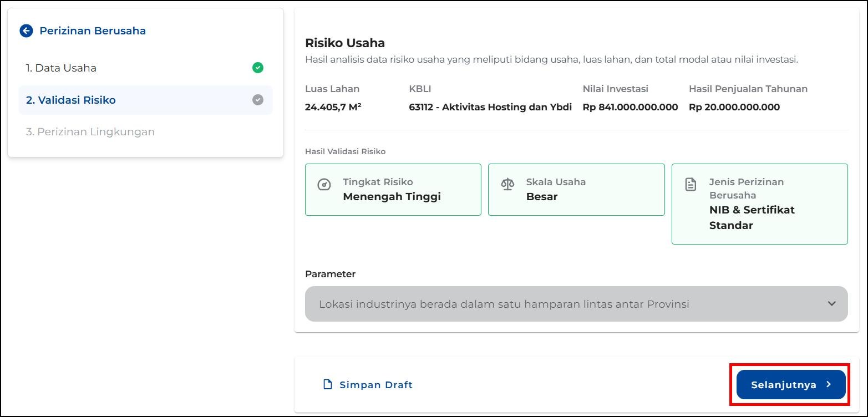Click the Hasil analisis data risiko description
This screenshot has height=417, width=868.
point(551,60)
